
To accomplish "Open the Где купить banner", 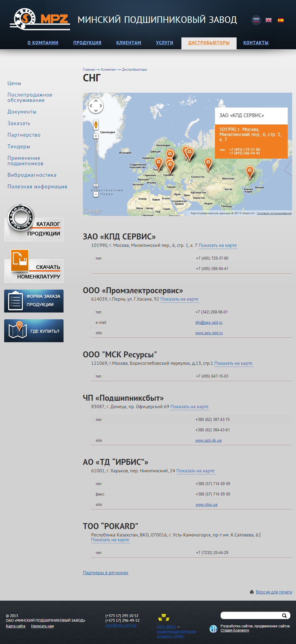I will pos(34,331).
